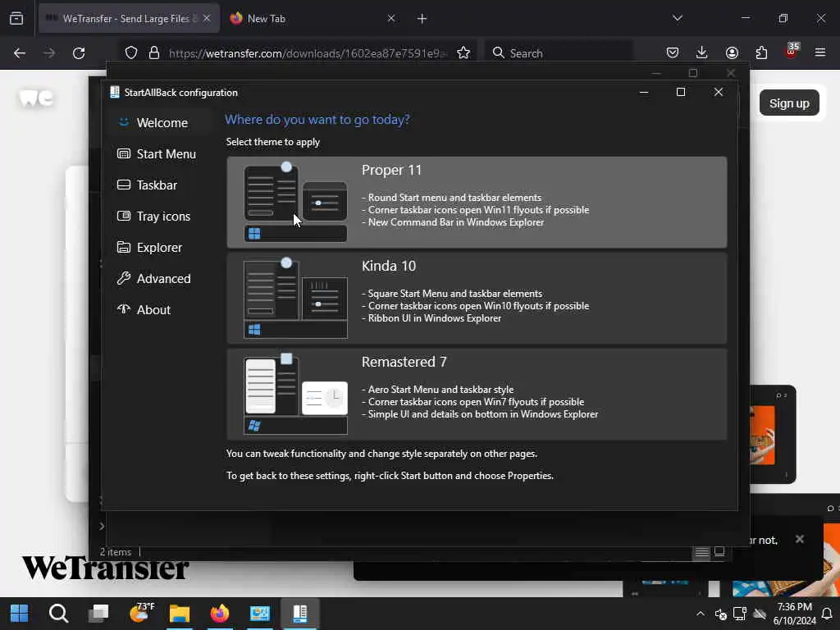Click the Remastered 7 preview thumbnail

[295, 394]
